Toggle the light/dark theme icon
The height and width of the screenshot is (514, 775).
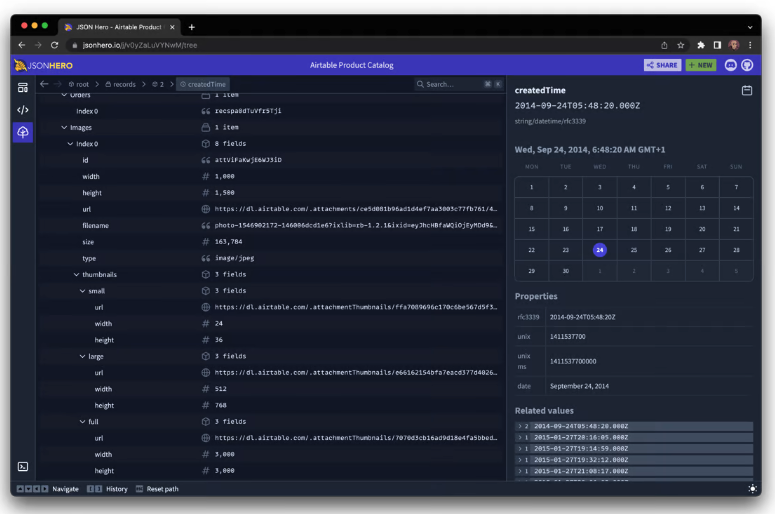(x=752, y=489)
